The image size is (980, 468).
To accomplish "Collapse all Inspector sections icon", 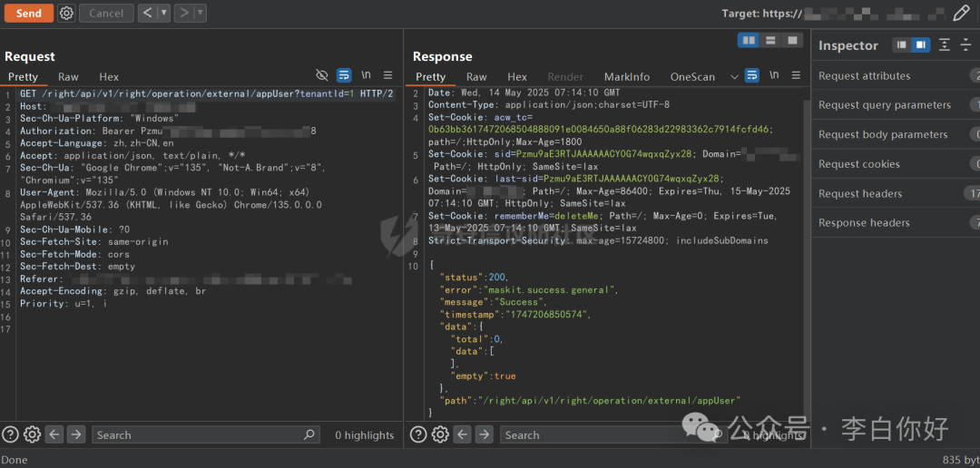I will [x=966, y=45].
